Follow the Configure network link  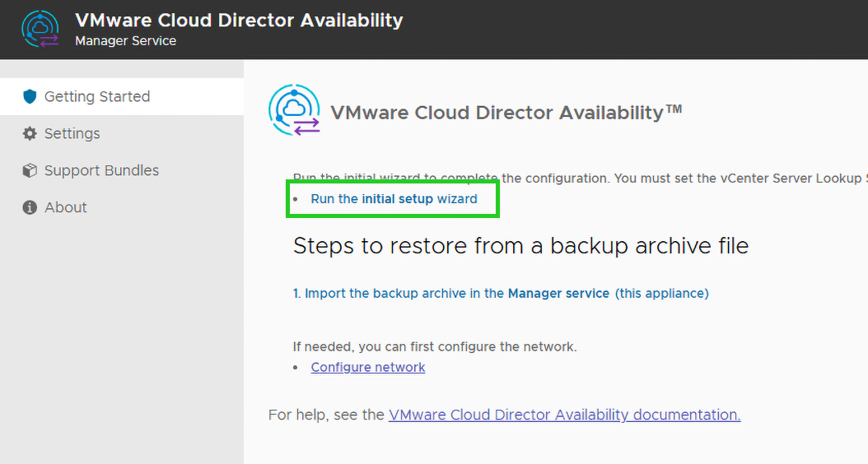coord(368,367)
